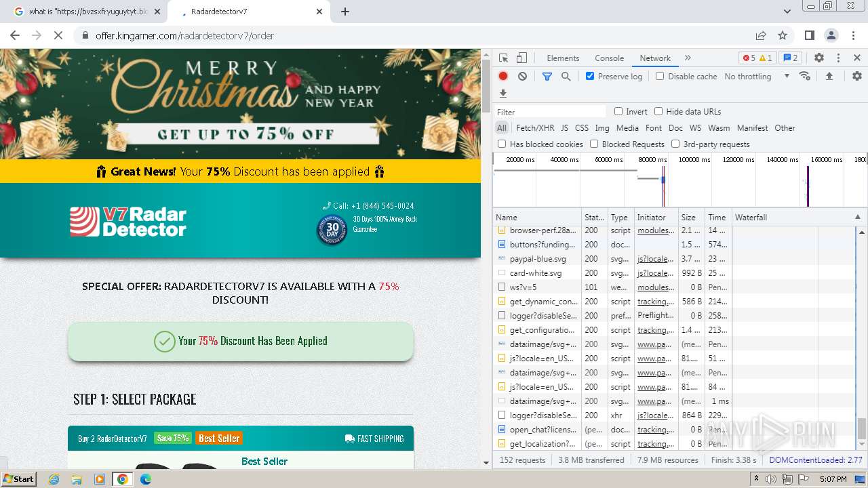Click the browser back arrow
This screenshot has width=868, height=488.
click(15, 35)
